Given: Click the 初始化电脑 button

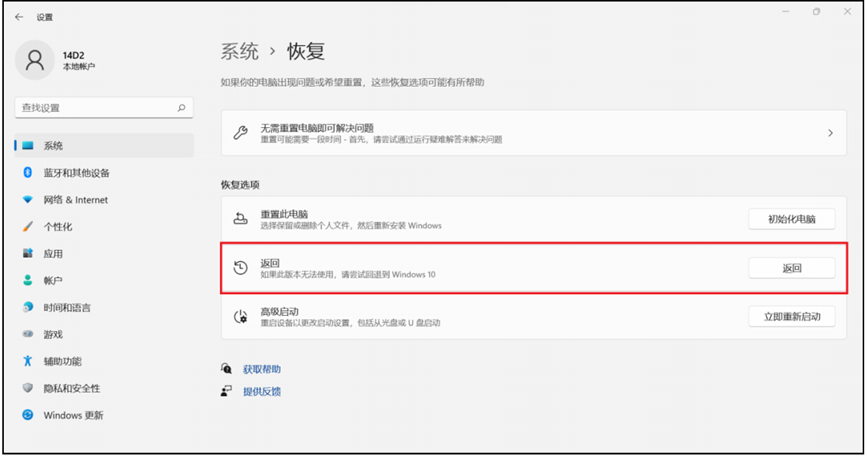Looking at the screenshot, I should (x=792, y=219).
